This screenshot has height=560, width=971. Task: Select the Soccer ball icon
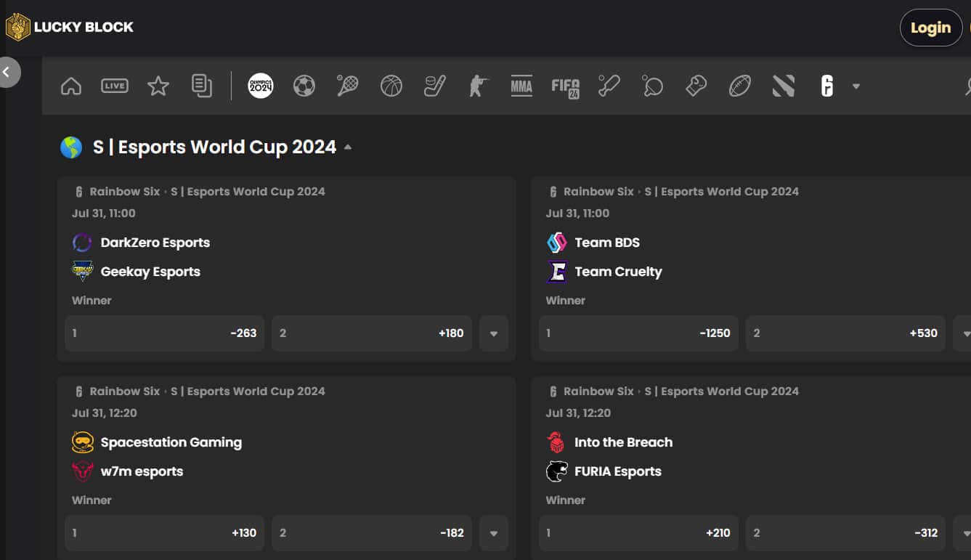pos(304,86)
